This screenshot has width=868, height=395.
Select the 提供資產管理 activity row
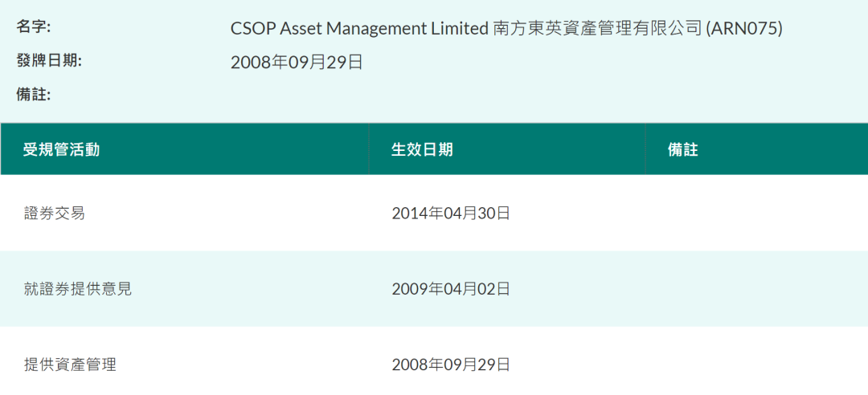pyautogui.click(x=70, y=364)
